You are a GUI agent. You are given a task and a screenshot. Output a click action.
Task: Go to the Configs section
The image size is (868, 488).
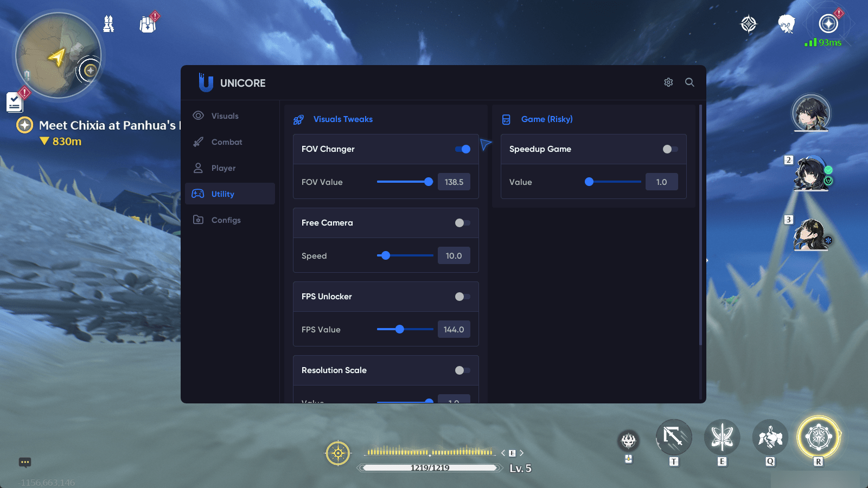226,220
